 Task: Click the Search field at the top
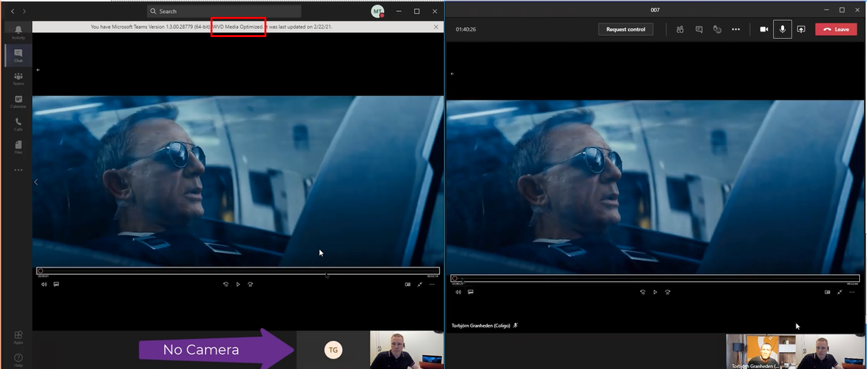(223, 11)
